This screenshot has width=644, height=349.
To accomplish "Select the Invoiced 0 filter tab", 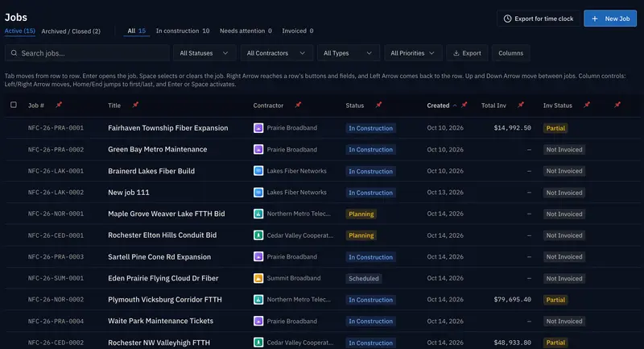I will pyautogui.click(x=297, y=31).
